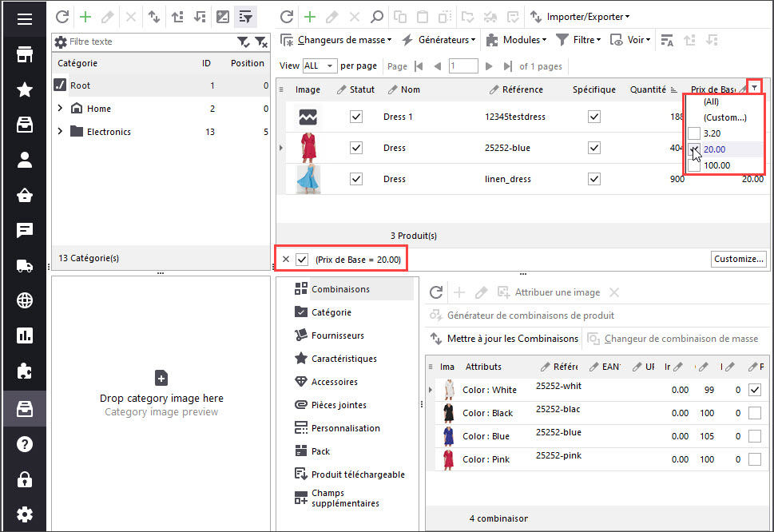Select the Root category row
This screenshot has width=774, height=532.
coord(161,85)
